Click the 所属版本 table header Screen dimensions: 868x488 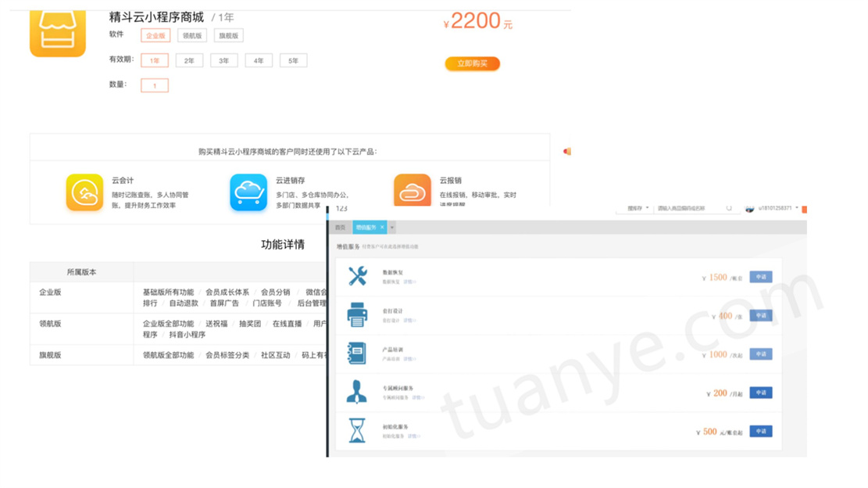[81, 272]
